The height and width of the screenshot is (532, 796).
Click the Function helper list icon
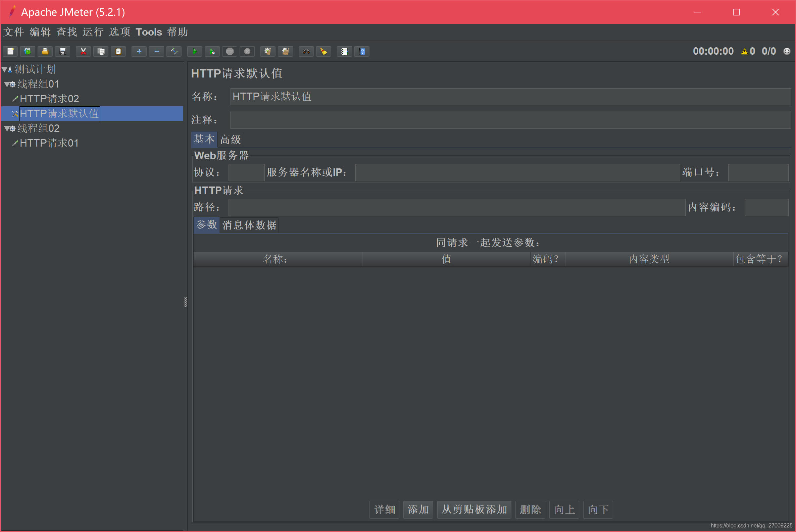point(344,52)
